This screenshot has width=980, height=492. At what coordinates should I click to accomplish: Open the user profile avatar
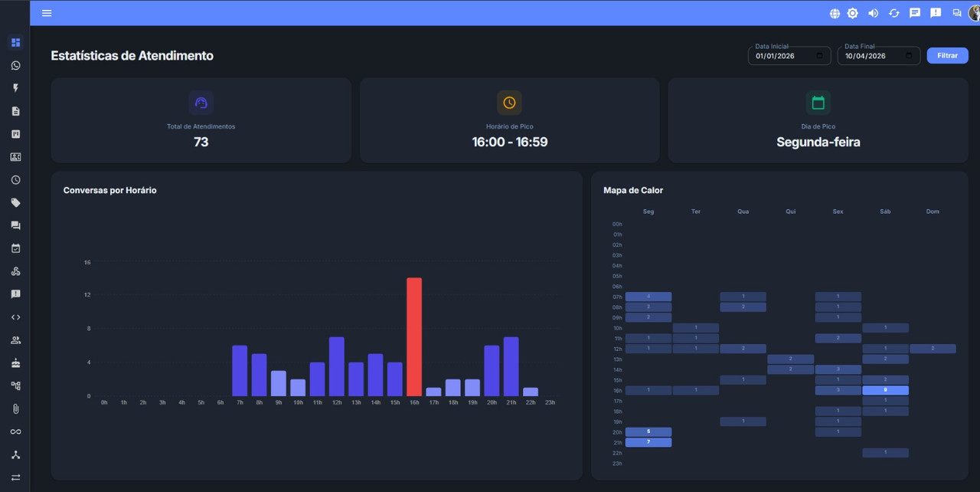tap(974, 12)
